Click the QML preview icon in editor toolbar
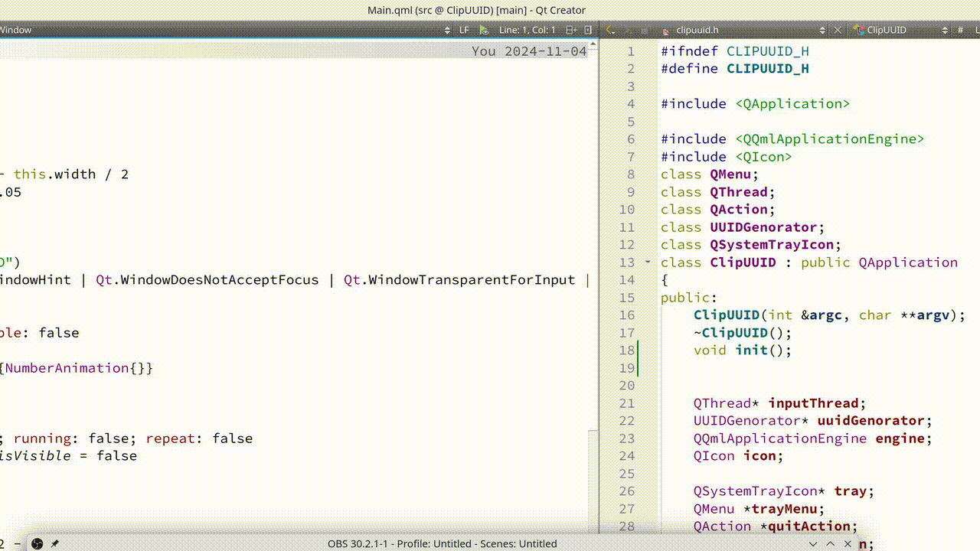 pyautogui.click(x=483, y=30)
